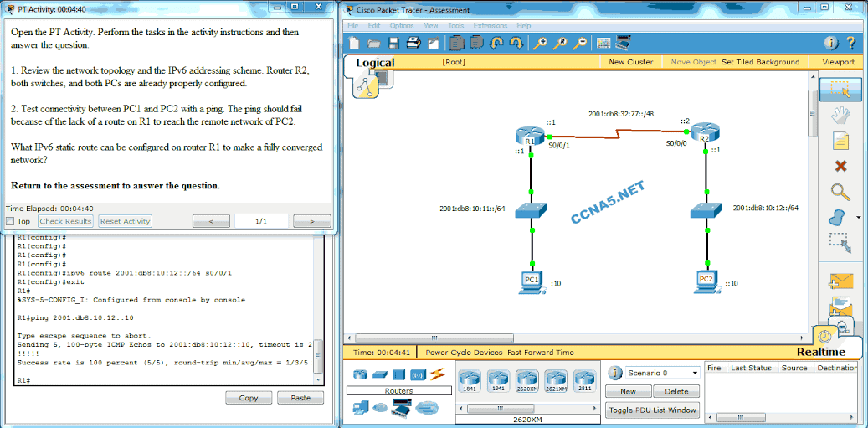Reset the workspace zoom level
This screenshot has height=428, width=868.
click(560, 44)
